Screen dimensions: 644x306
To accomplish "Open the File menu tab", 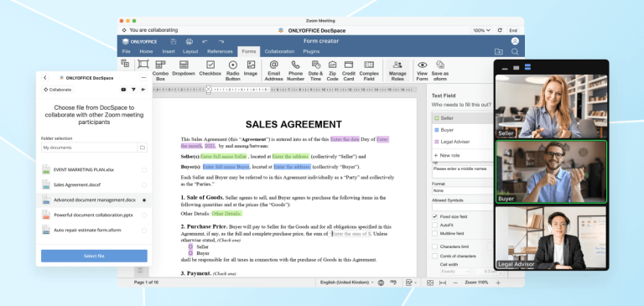I will coord(126,52).
